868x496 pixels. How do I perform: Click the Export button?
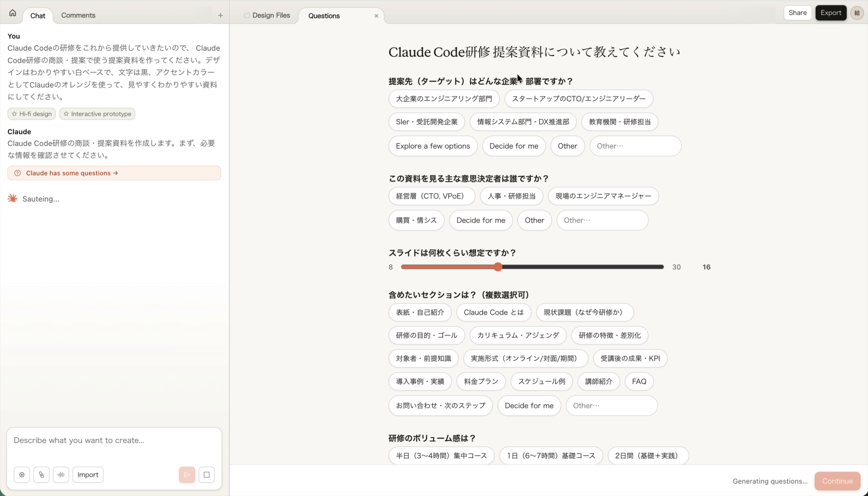(831, 13)
